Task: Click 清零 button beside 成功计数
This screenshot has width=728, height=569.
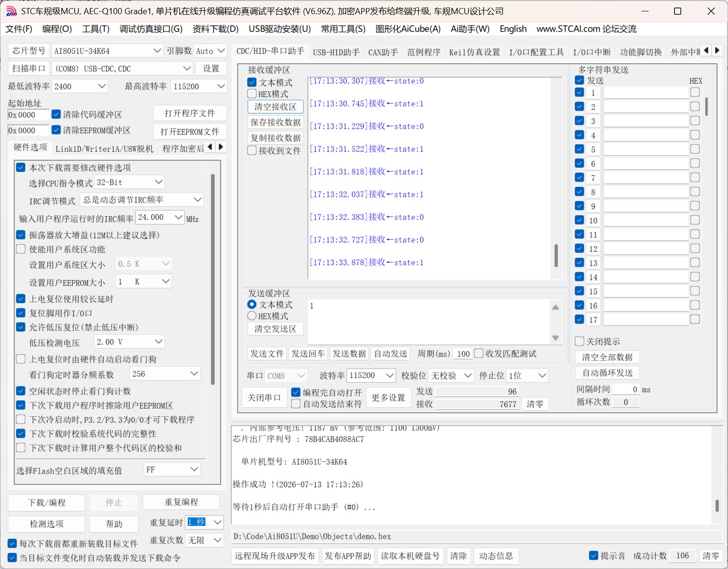Action: 711,556
